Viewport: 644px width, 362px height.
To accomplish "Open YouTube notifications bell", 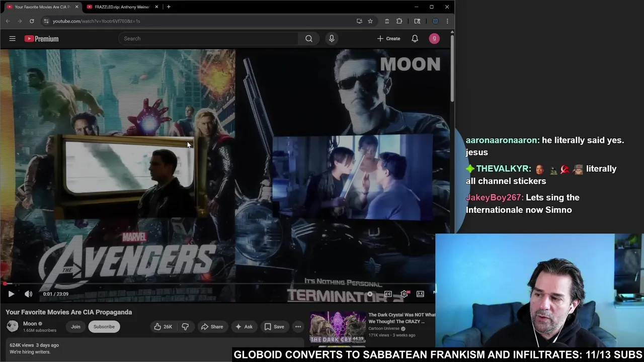I will [x=415, y=39].
